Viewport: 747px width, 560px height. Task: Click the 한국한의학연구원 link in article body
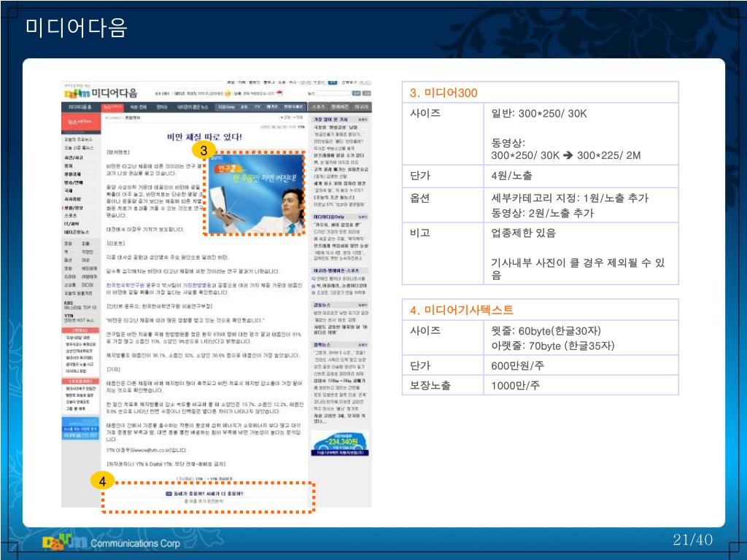pyautogui.click(x=125, y=285)
